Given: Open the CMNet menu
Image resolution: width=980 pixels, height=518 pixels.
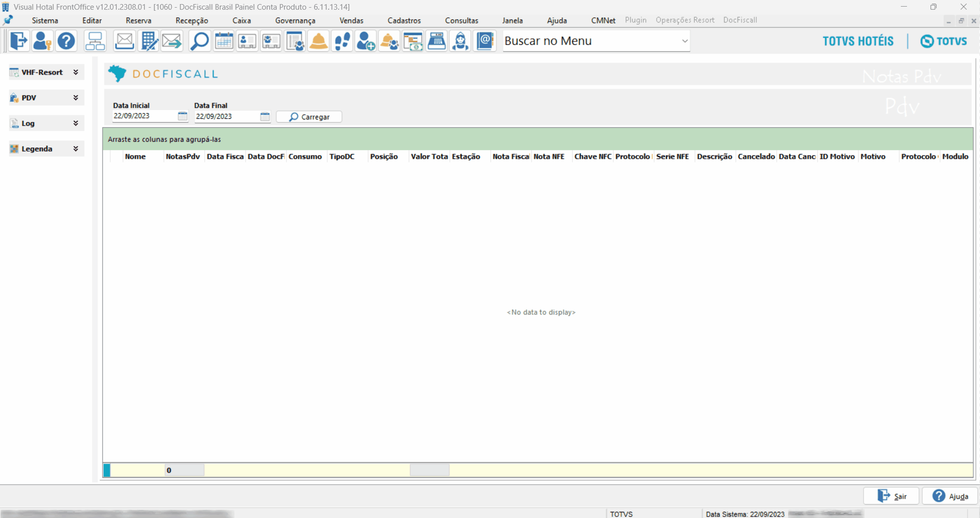Looking at the screenshot, I should click(603, 20).
